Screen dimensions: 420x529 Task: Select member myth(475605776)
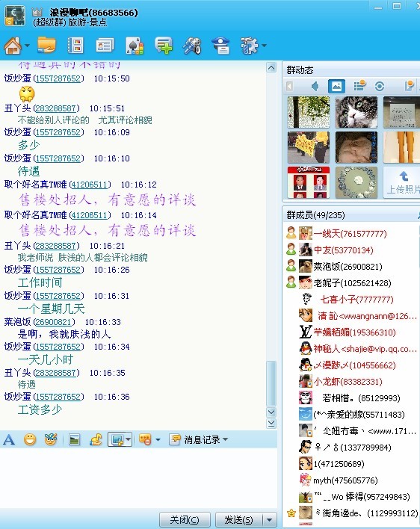click(345, 480)
